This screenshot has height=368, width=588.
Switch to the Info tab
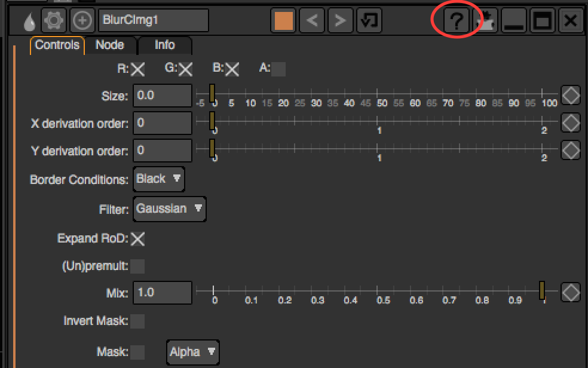tap(164, 45)
